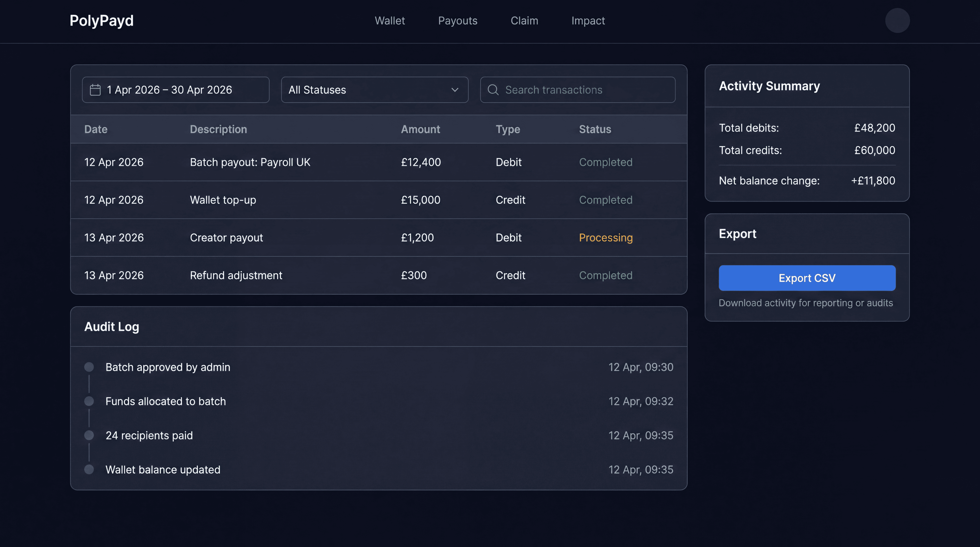
Task: Expand the date range selector
Action: [175, 90]
